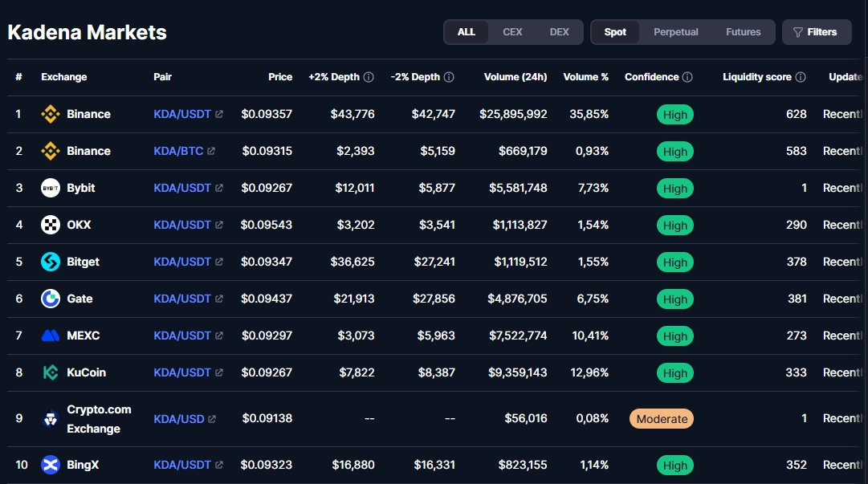This screenshot has height=484, width=868.
Task: Click the OKX exchange name
Action: (x=79, y=225)
